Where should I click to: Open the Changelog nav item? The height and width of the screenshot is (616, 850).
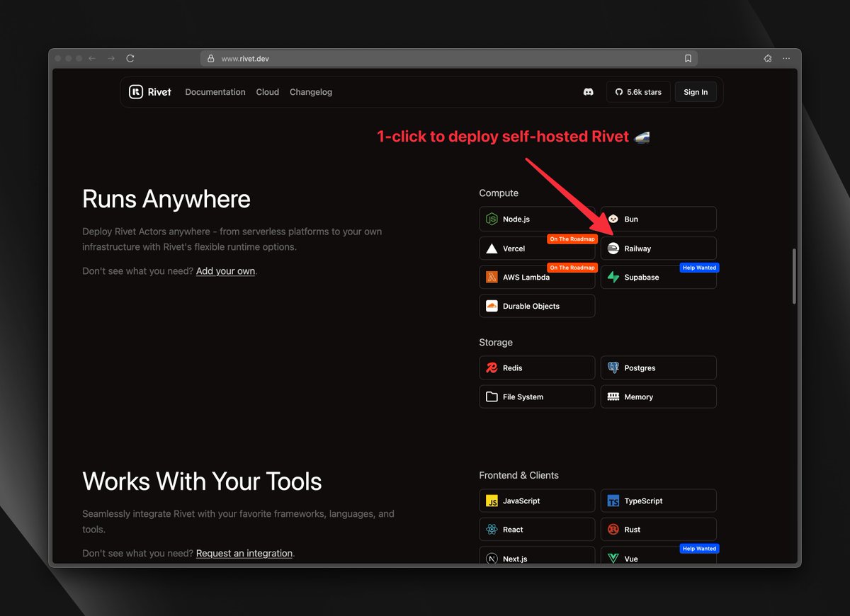click(x=311, y=92)
